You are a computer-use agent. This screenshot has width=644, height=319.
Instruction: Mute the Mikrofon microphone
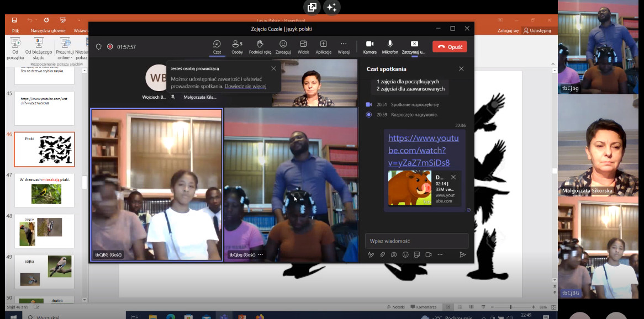pos(390,46)
